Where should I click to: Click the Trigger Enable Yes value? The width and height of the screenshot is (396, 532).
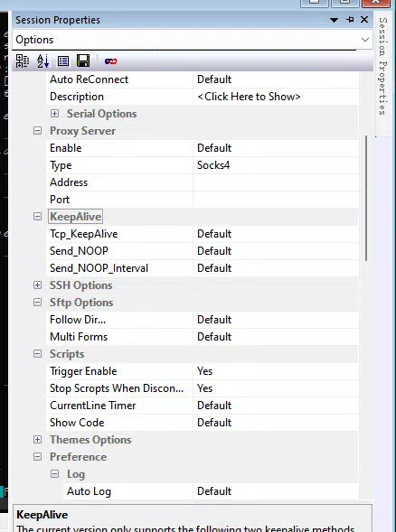276,371
